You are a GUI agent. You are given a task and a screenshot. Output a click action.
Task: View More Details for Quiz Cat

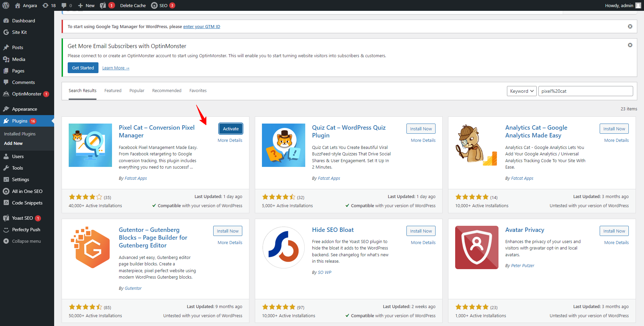pyautogui.click(x=423, y=140)
